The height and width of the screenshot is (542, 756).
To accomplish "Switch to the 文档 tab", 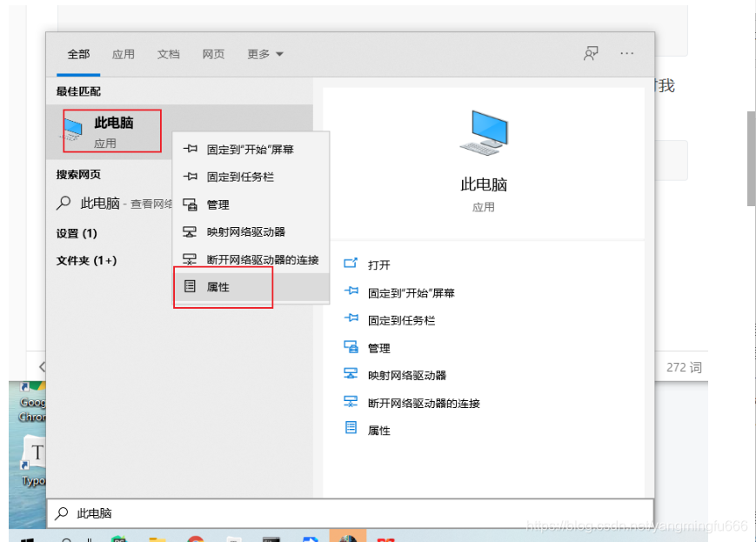I will point(168,53).
